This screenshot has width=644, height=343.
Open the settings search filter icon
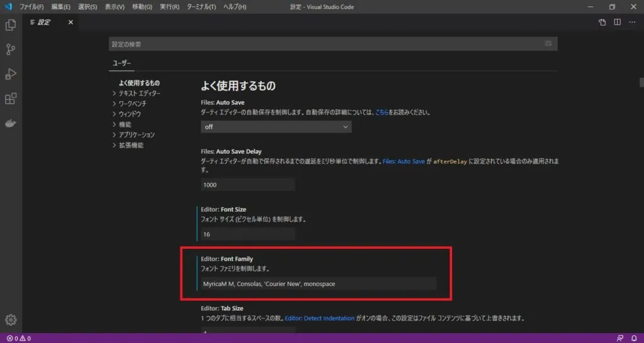coord(548,43)
